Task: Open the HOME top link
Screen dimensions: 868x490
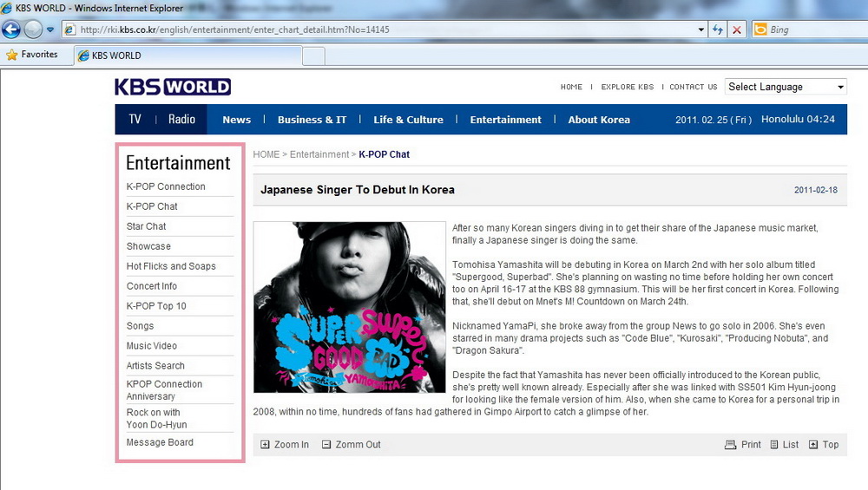Action: coord(571,87)
